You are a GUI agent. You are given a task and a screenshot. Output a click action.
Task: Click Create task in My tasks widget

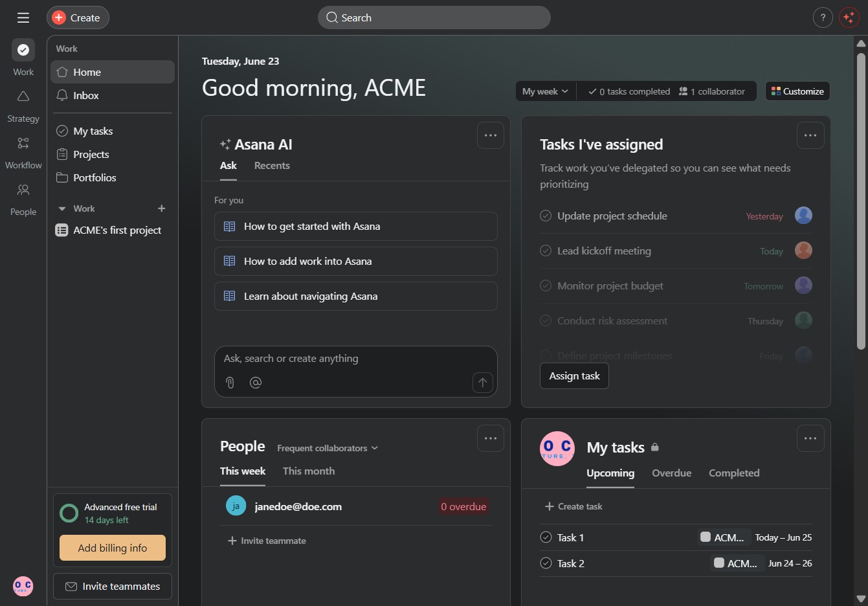pos(573,506)
